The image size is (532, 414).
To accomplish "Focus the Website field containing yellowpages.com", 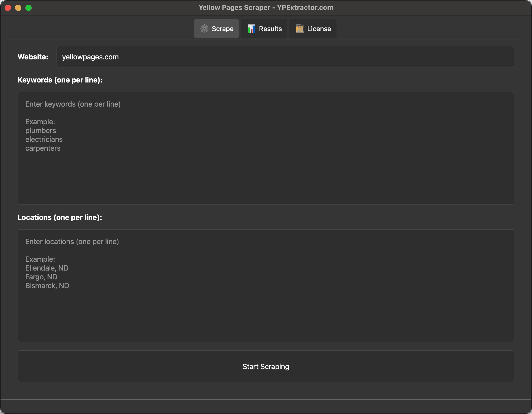I will point(285,57).
